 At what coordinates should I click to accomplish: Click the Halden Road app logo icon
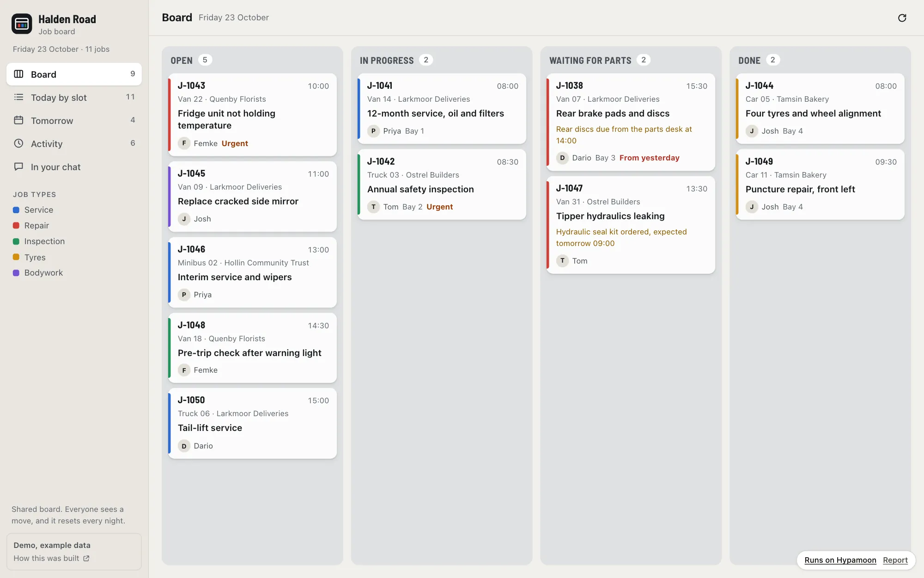[22, 24]
